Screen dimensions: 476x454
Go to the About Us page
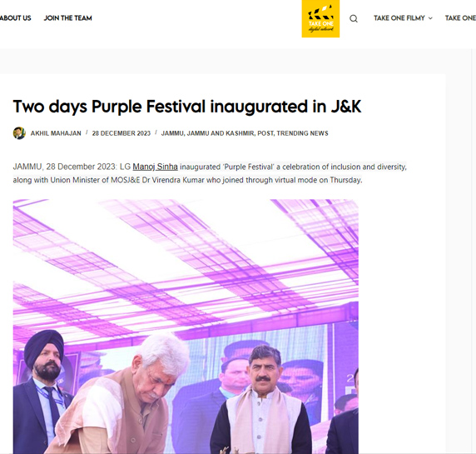tap(15, 18)
